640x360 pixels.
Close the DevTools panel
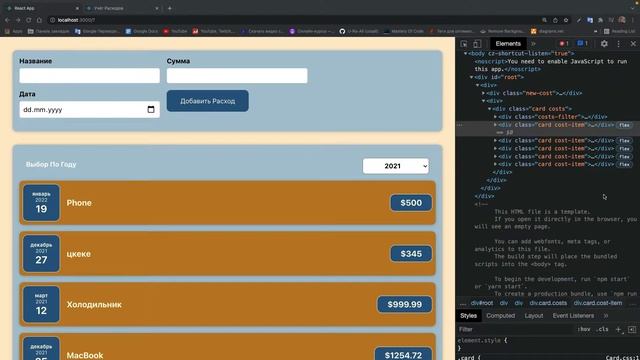click(633, 44)
